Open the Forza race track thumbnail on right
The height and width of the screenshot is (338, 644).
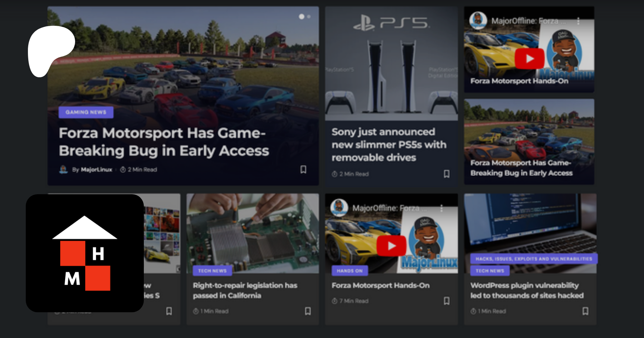[x=529, y=142]
